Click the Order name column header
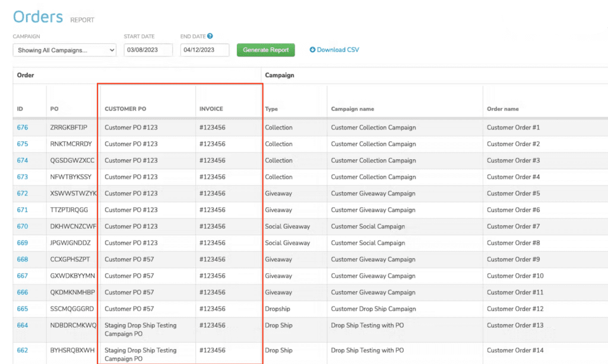 (502, 109)
